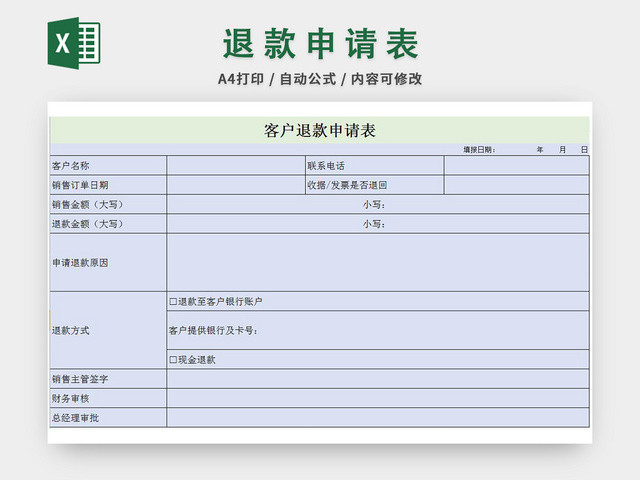Click the 收据/发票是否退回 label cell

coord(375,185)
